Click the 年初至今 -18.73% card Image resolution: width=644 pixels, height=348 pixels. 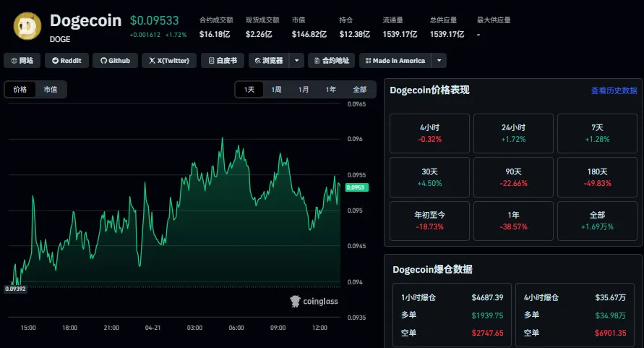pos(429,221)
